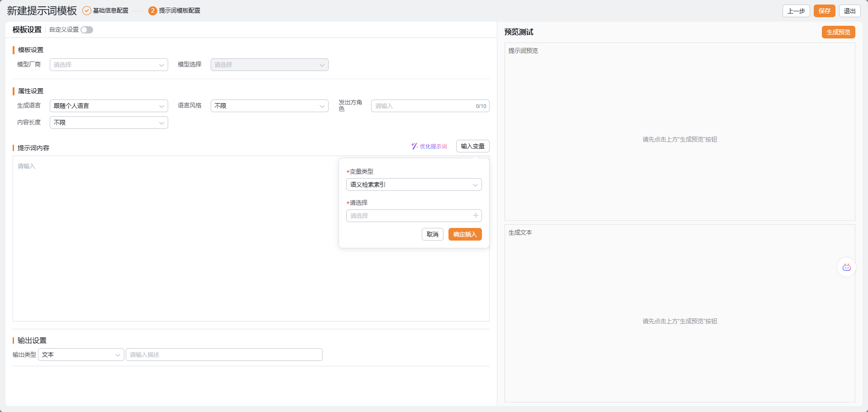
Task: Open the 语言风格 dropdown
Action: (269, 106)
